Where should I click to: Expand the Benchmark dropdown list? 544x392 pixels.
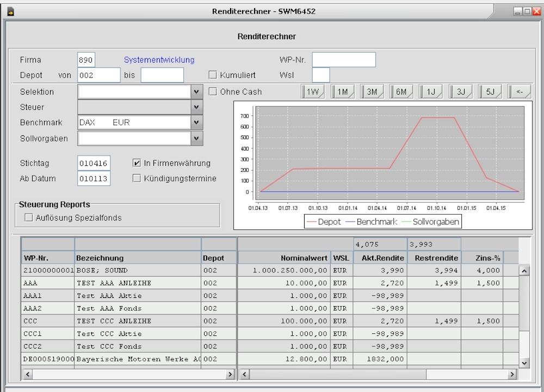[197, 122]
